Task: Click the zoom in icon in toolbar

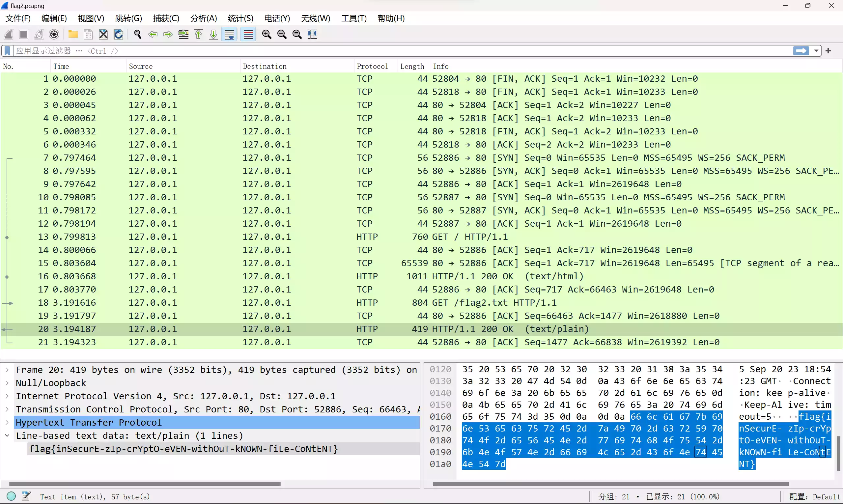Action: [x=267, y=34]
